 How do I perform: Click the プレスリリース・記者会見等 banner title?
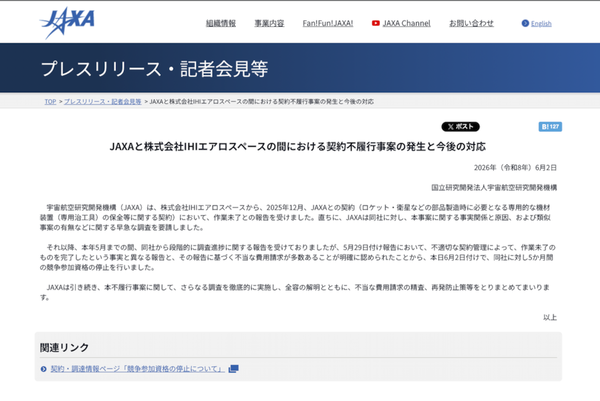click(x=154, y=69)
